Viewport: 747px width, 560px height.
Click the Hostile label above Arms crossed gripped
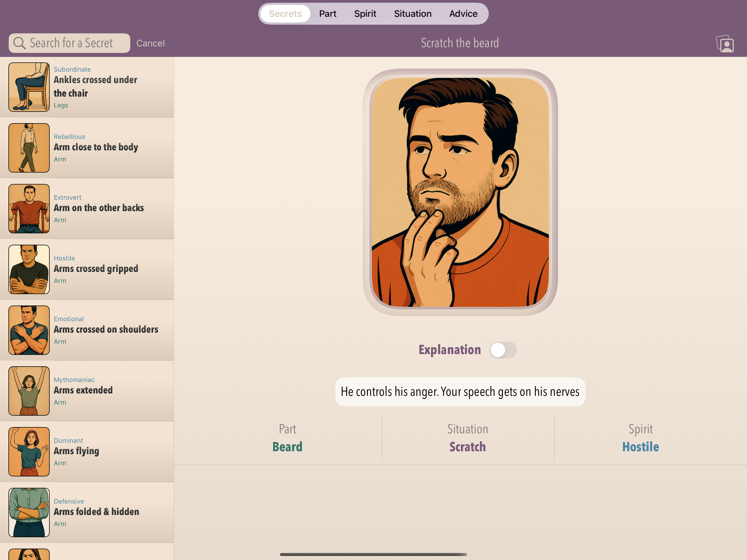pyautogui.click(x=64, y=258)
